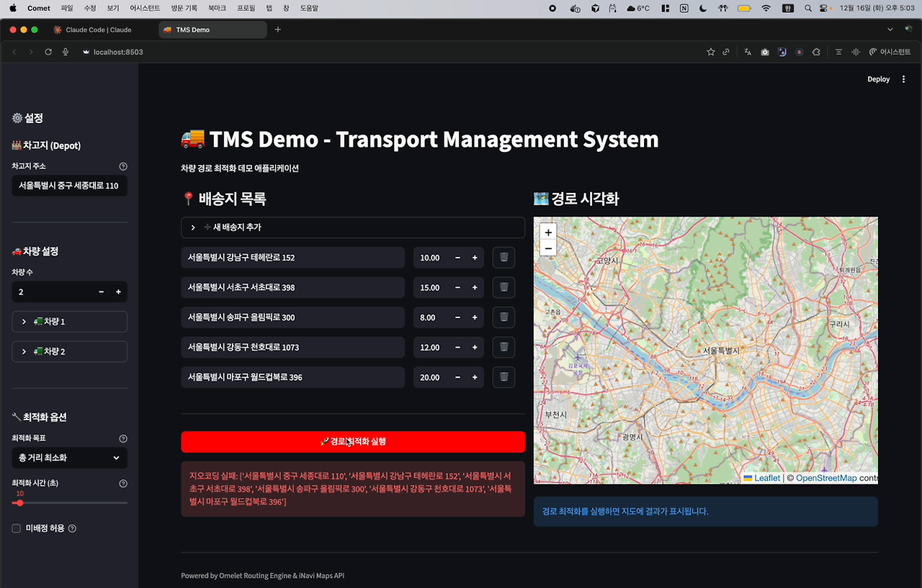Open the translate page icon

coord(748,52)
